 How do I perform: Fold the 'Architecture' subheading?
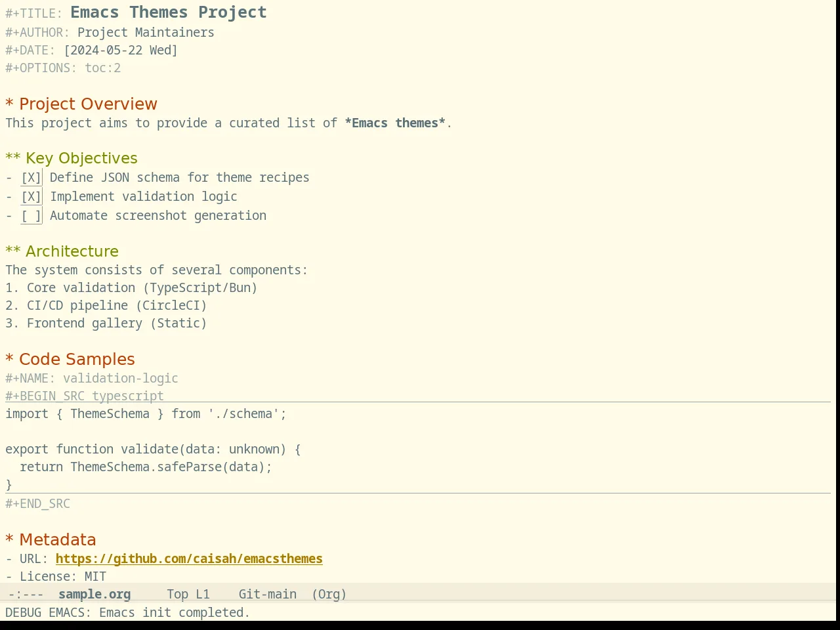point(62,251)
